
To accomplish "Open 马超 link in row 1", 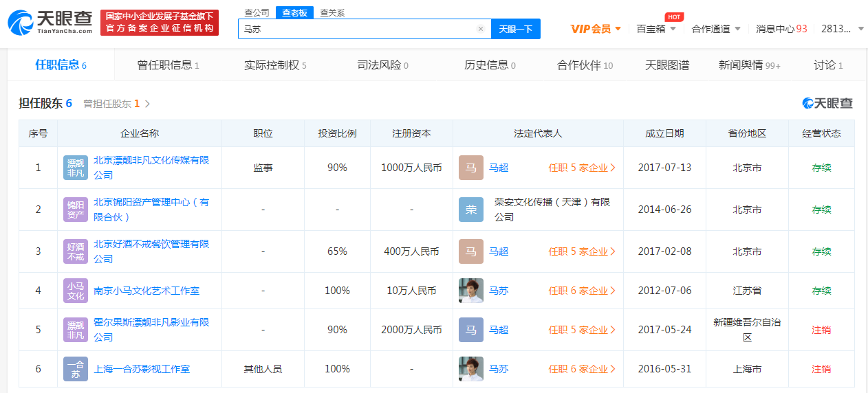I will click(x=499, y=168).
